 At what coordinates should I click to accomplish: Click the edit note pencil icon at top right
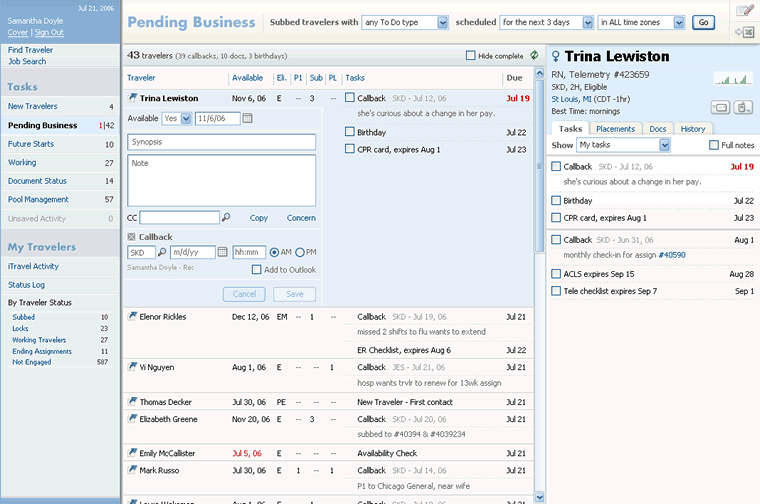(x=744, y=10)
